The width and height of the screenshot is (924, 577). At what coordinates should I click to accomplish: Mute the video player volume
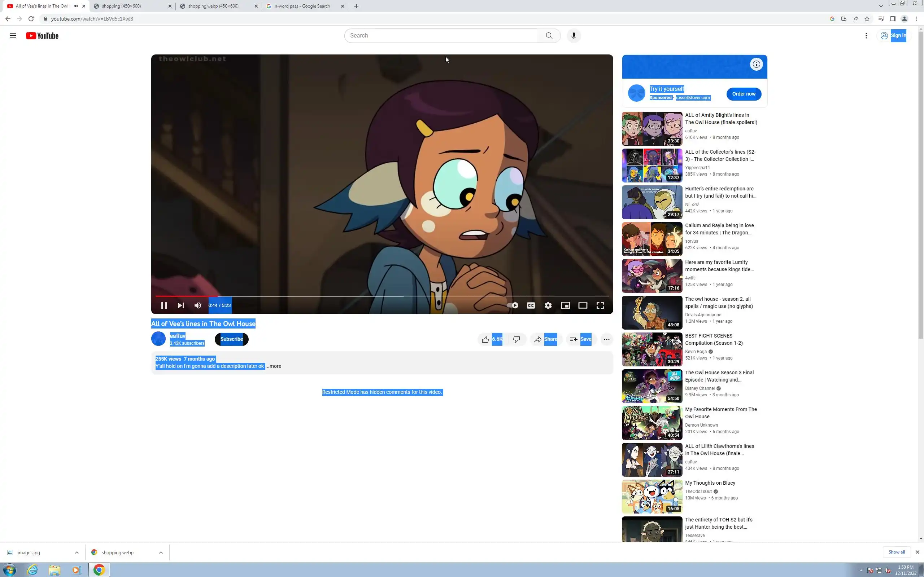(197, 305)
